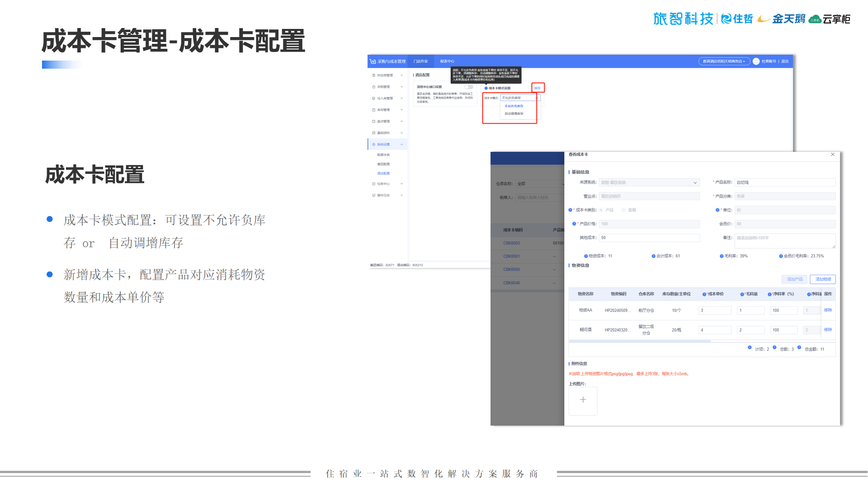Click the 其他成本 input field
This screenshot has width=868, height=488.
click(x=649, y=238)
